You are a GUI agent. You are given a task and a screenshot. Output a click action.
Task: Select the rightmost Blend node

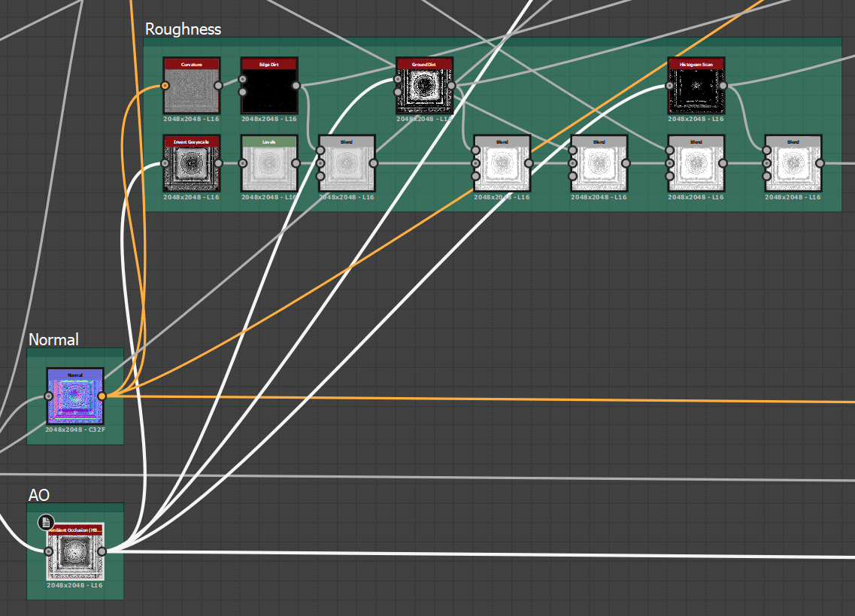click(x=793, y=163)
